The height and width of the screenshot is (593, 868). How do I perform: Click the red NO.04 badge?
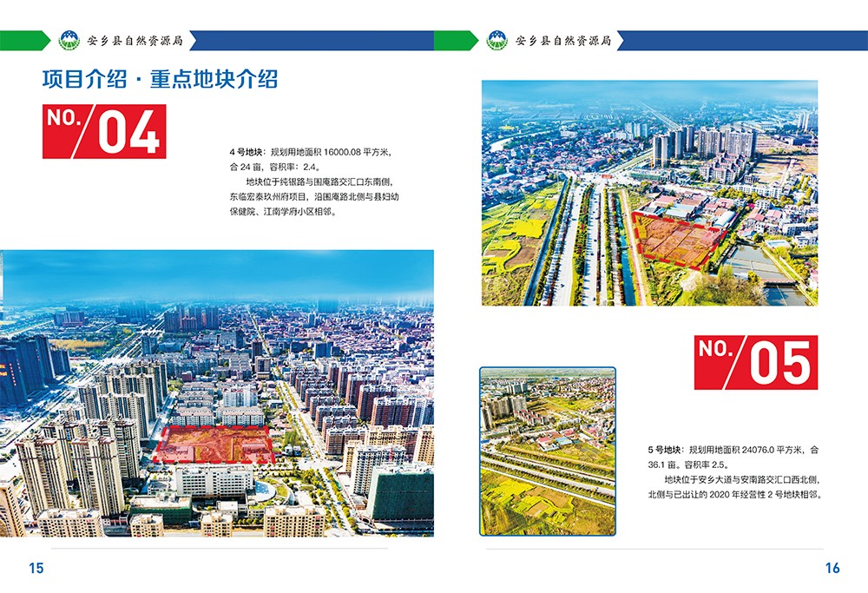pyautogui.click(x=104, y=131)
